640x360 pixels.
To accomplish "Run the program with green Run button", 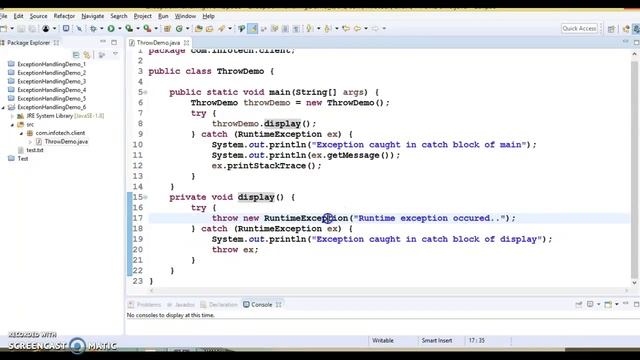I will [111, 29].
